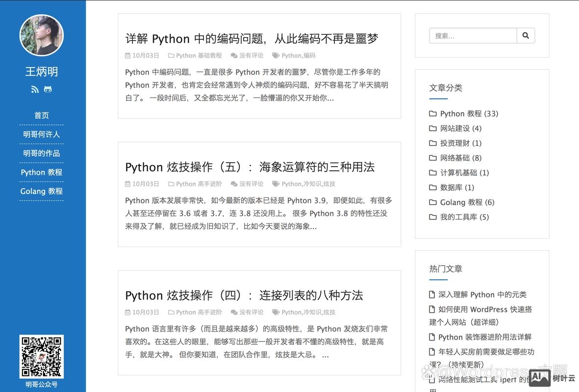Open the GitHub icon below the author name
Screen dimensions: 579x392
click(48, 89)
